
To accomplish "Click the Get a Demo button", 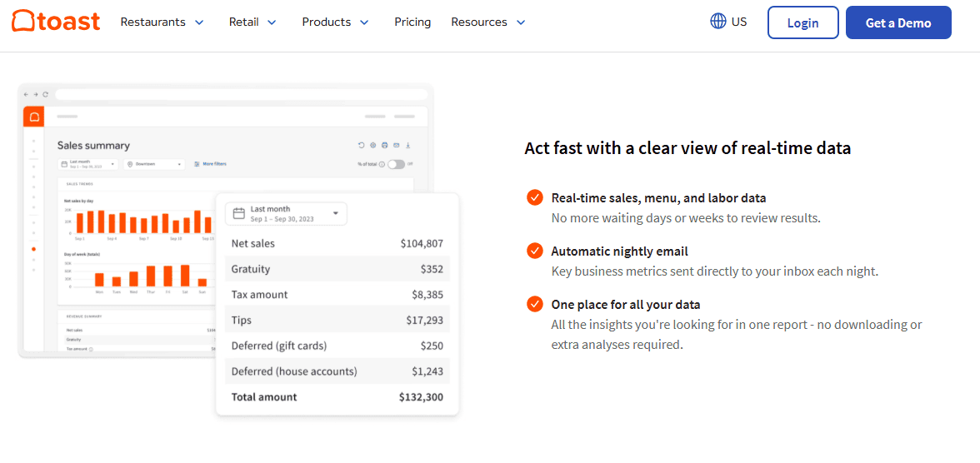I will (x=897, y=22).
